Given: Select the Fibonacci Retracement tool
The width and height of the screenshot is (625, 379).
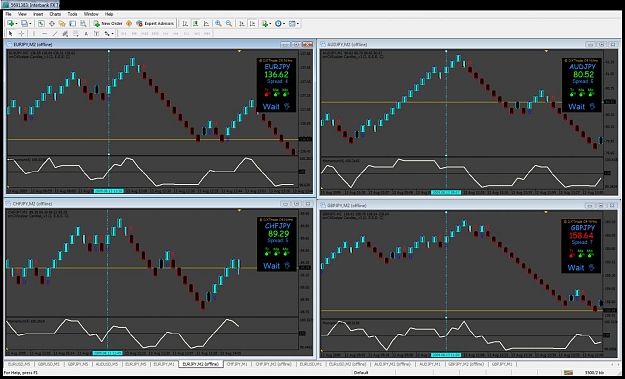Looking at the screenshot, I should [x=76, y=33].
